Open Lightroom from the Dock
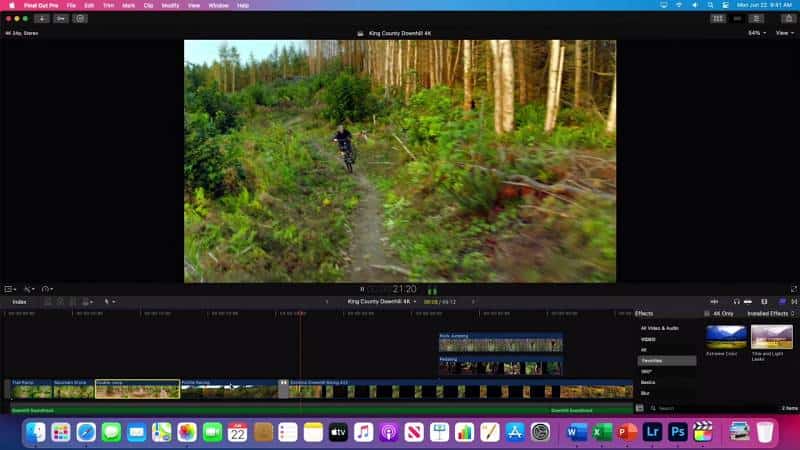This screenshot has height=450, width=800. [653, 432]
